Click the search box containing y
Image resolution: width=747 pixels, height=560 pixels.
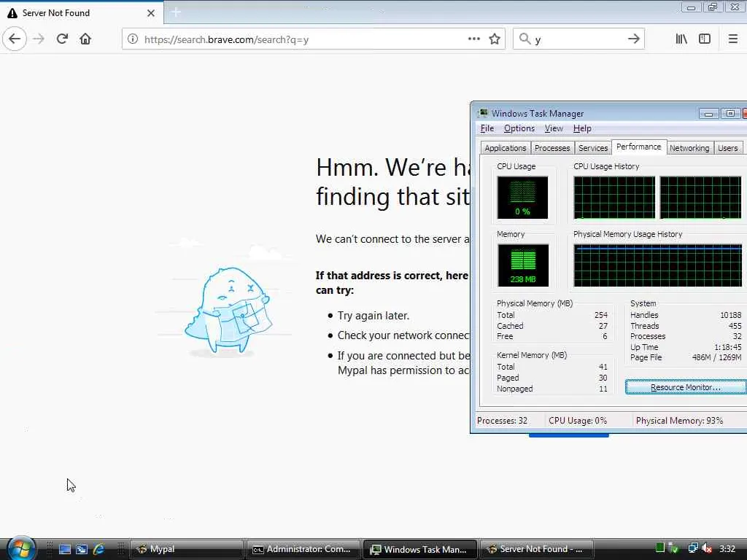(578, 39)
